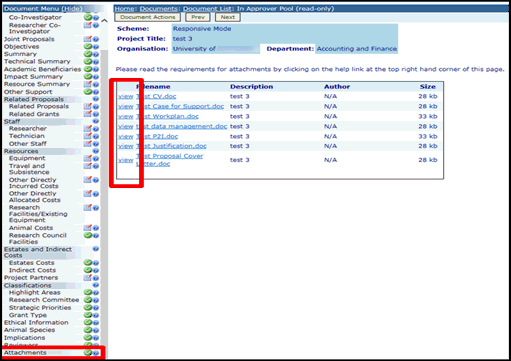
Task: Click green check beside Impact Summary
Action: point(88,76)
